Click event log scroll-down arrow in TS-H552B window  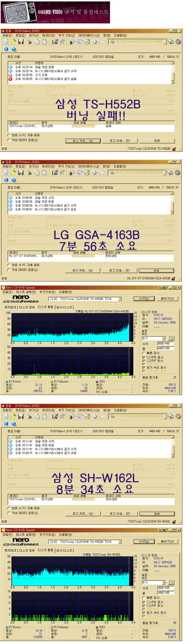point(173,82)
